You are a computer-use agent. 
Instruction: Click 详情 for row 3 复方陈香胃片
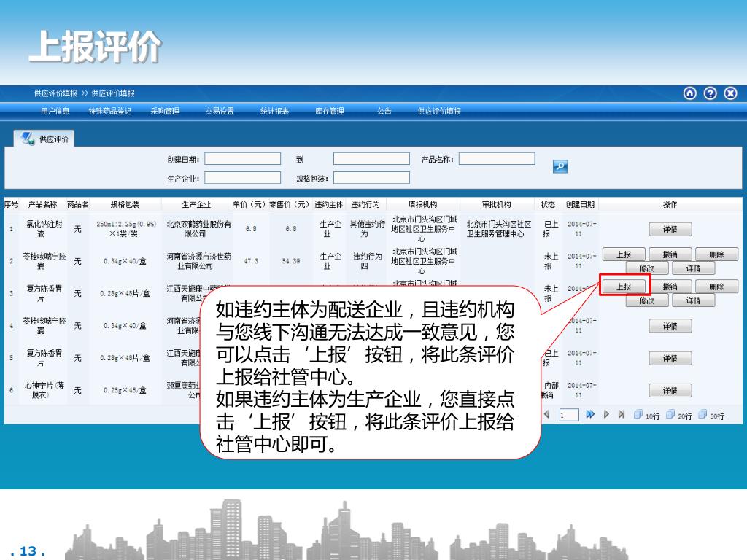click(x=693, y=300)
